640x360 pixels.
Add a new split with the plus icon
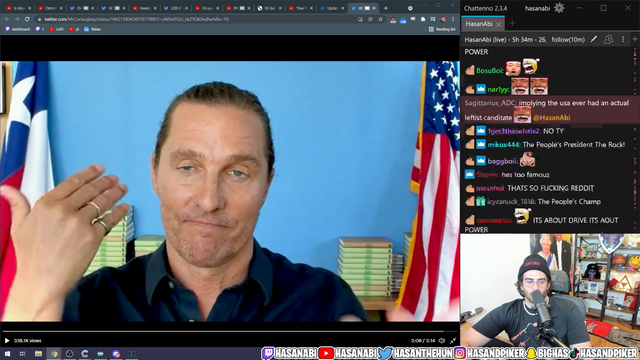coord(635,39)
